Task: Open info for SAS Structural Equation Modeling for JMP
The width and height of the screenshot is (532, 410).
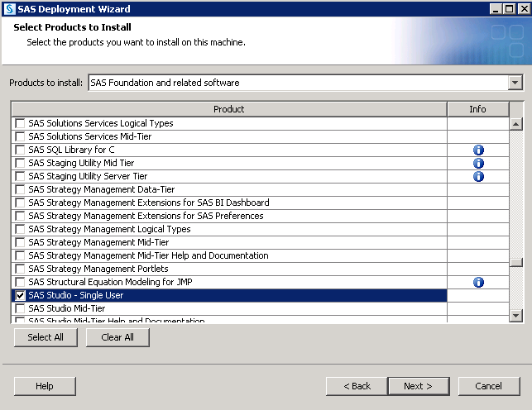Action: click(x=478, y=283)
